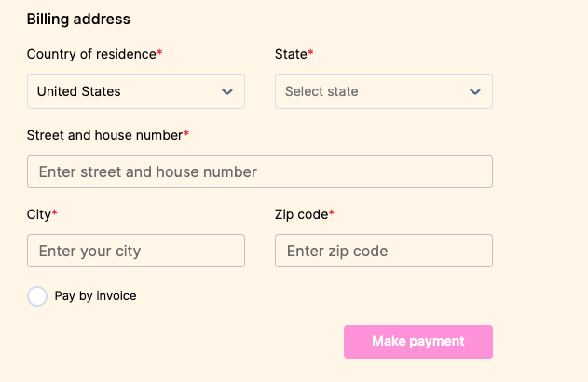Focus the street and house number field

click(x=260, y=171)
